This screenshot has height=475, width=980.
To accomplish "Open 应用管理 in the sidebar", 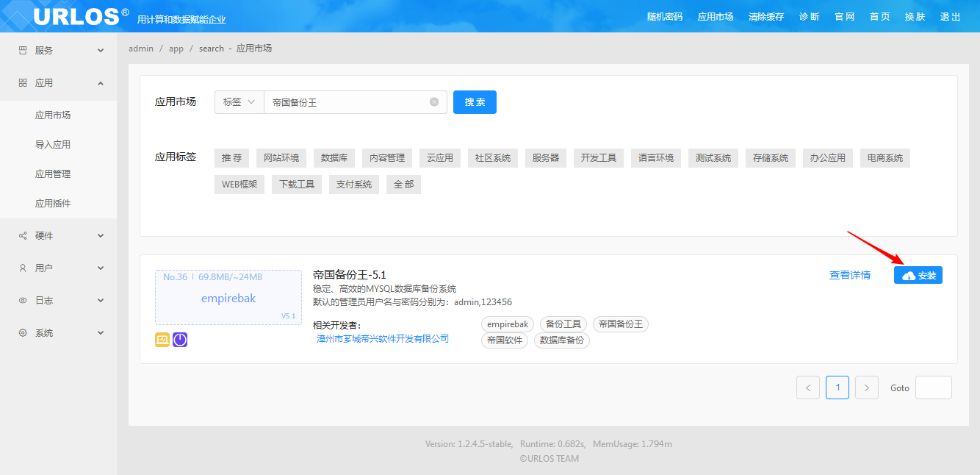I will coord(53,174).
